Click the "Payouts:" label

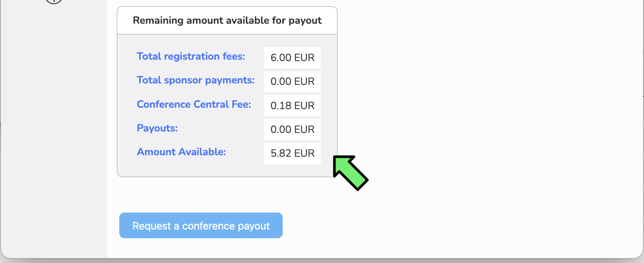157,128
